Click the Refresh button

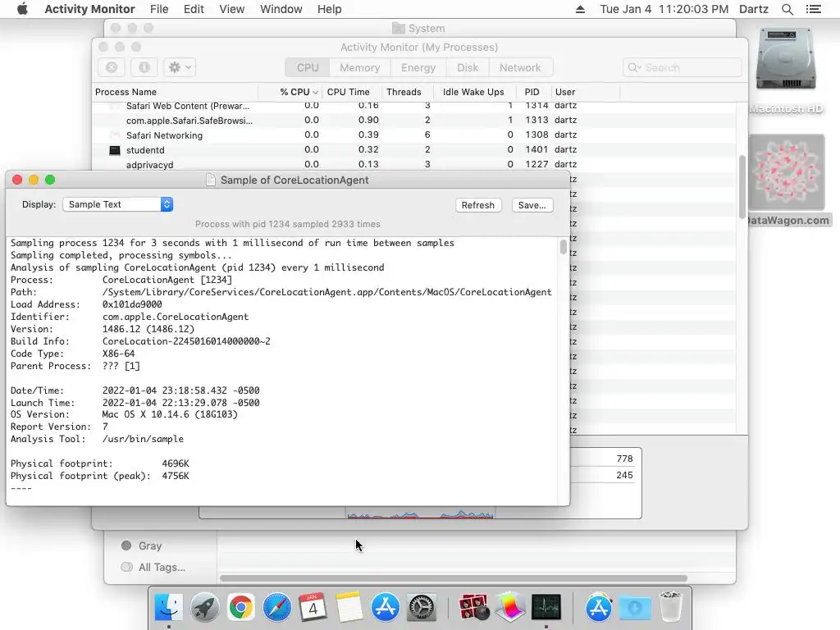[x=478, y=205]
